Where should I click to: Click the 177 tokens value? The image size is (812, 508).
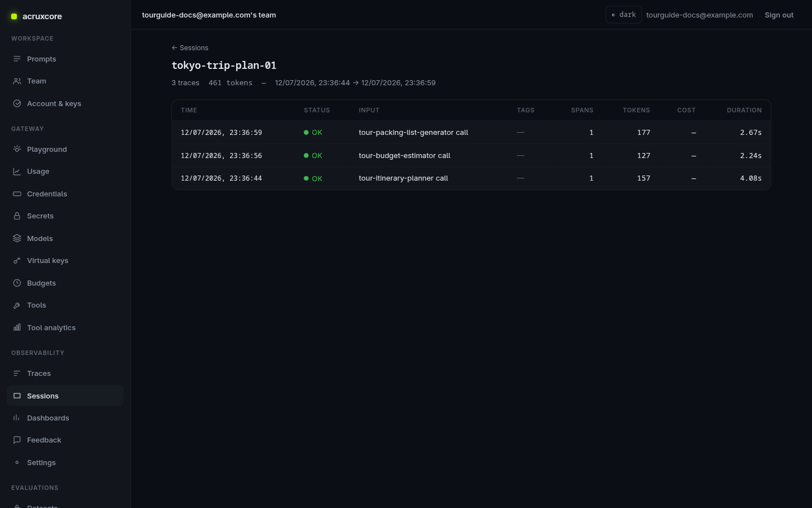643,133
